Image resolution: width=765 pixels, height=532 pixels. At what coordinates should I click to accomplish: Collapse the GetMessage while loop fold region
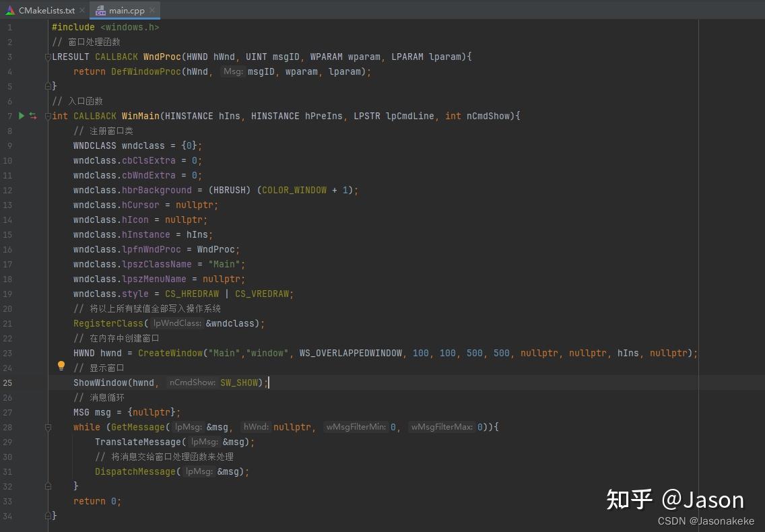pos(47,427)
